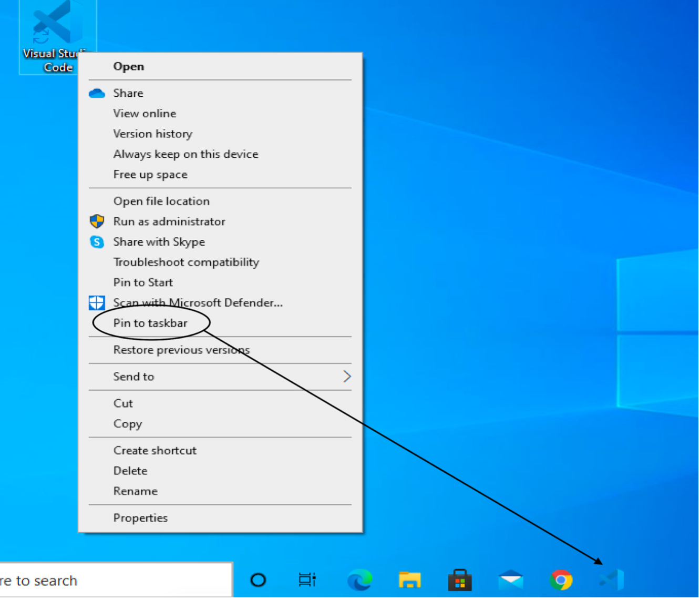Open the Mail app from the taskbar
This screenshot has height=599, width=700.
(510, 580)
